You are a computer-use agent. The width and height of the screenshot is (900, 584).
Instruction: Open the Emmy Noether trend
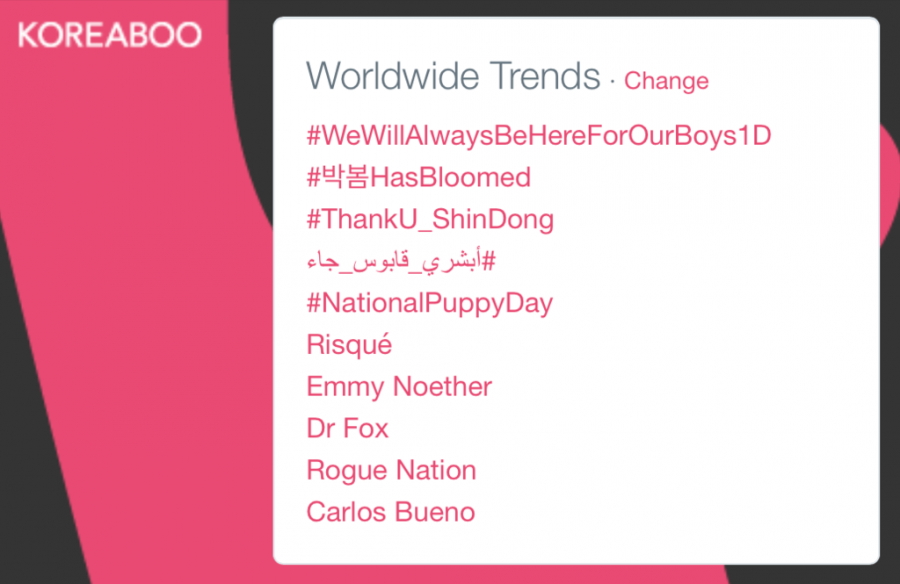coord(399,386)
